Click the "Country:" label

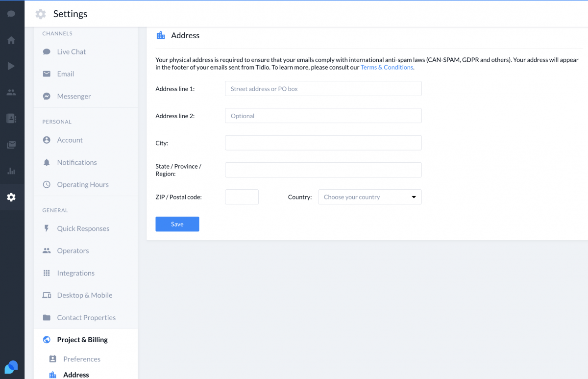pyautogui.click(x=300, y=197)
